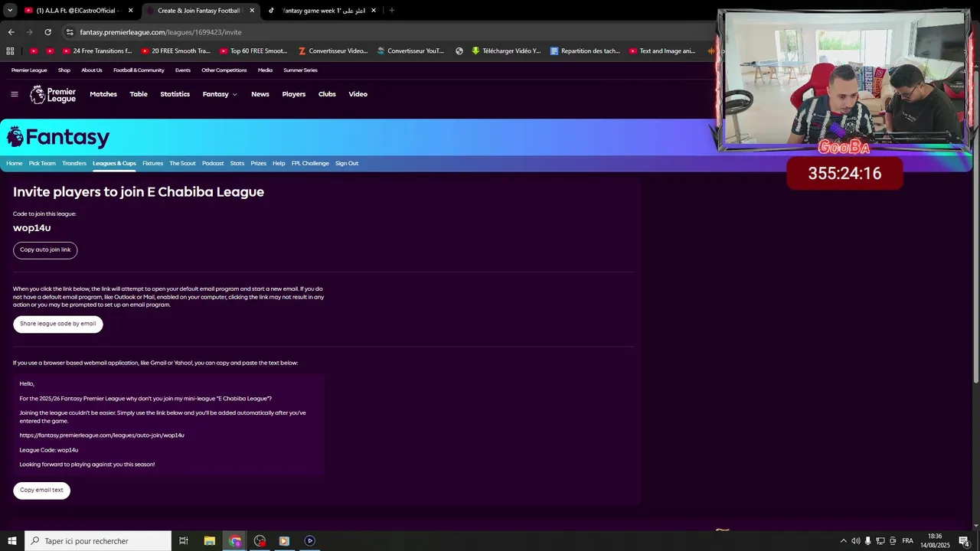Expand the Fantasy dropdown menu
The height and width of the screenshot is (551, 980).
click(x=220, y=94)
